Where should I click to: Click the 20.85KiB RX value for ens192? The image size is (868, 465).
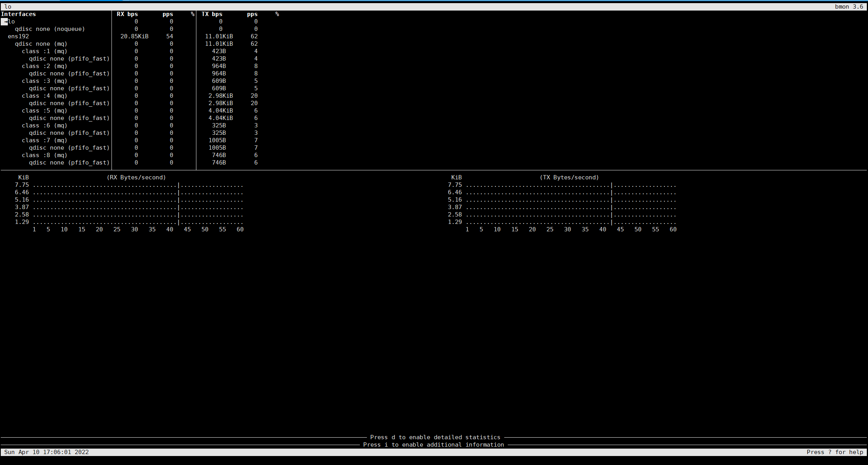134,36
